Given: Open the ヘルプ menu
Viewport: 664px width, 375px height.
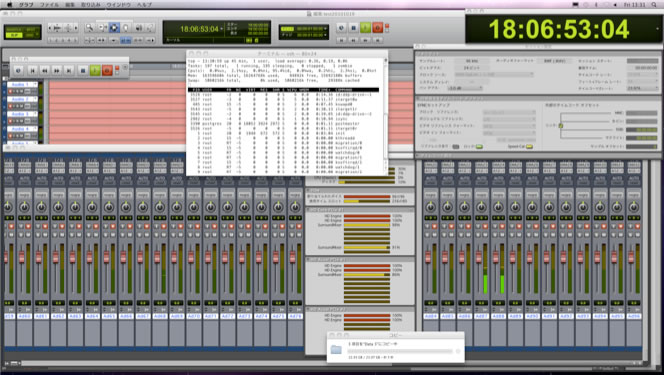Looking at the screenshot, I should [x=144, y=5].
